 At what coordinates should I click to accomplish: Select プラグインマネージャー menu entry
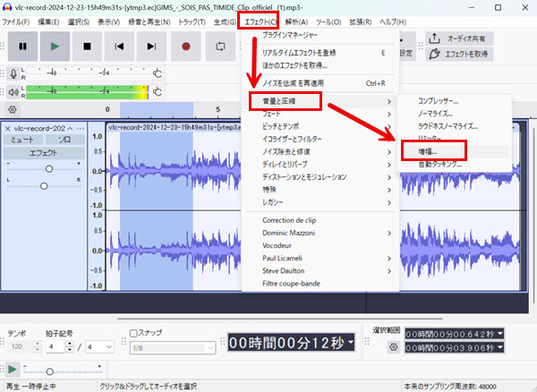pyautogui.click(x=320, y=35)
